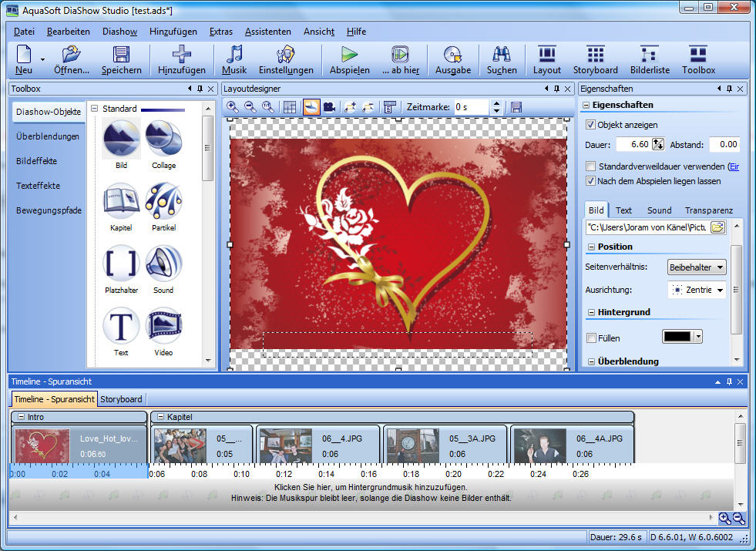Choose the Platzhalter brackets icon
The width and height of the screenshot is (756, 551).
[x=121, y=264]
